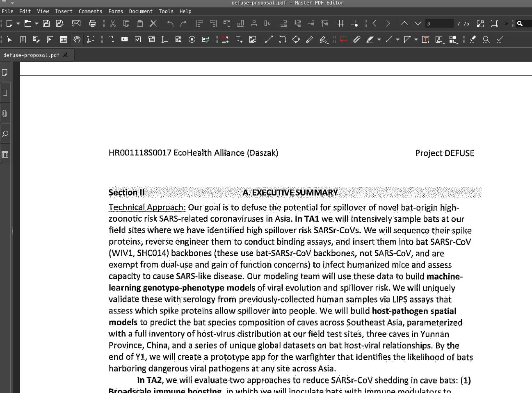Select the Edit Forms tool

click(64, 39)
